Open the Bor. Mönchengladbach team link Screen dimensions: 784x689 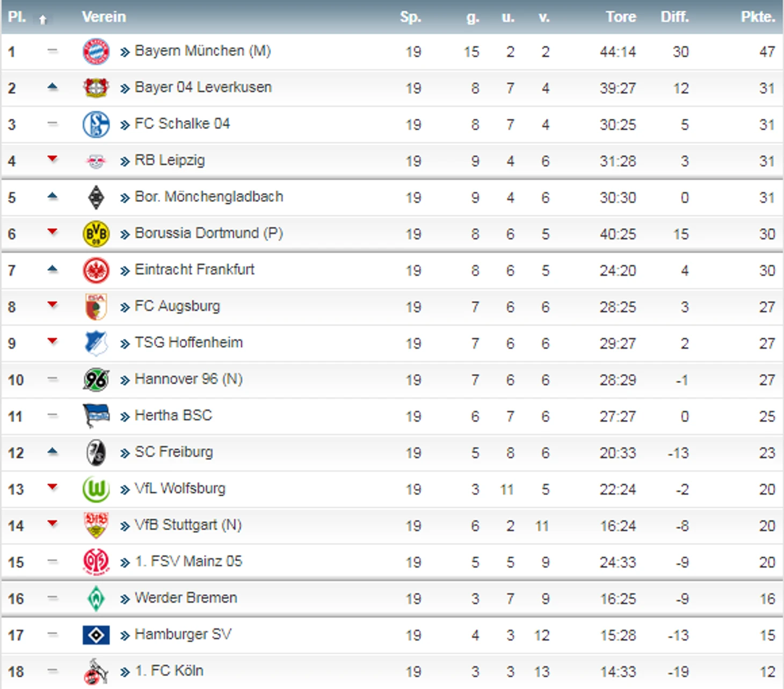point(209,197)
